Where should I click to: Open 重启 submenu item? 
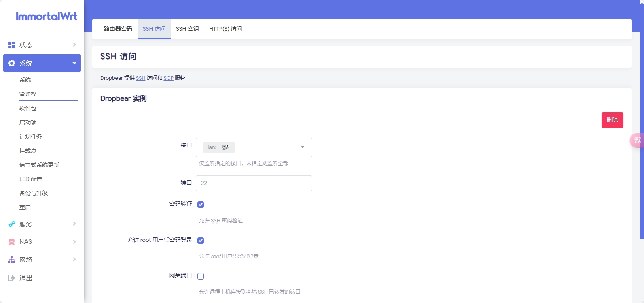click(25, 207)
